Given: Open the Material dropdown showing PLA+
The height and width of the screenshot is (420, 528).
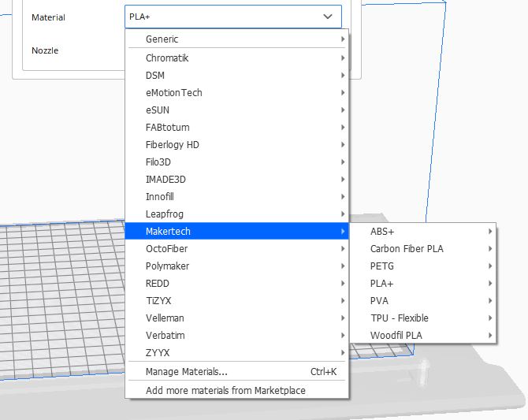Looking at the screenshot, I should pos(232,17).
